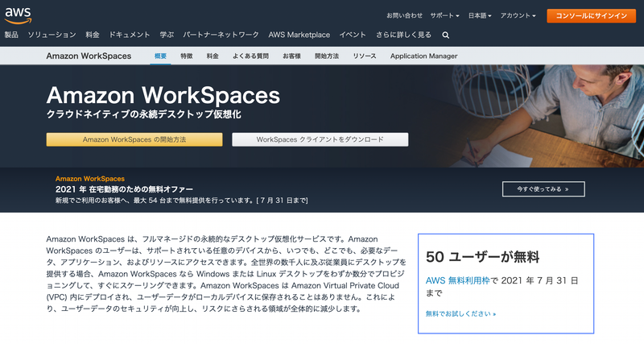The width and height of the screenshot is (644, 344).
Task: Select the よくある質問 tab
Action: click(x=250, y=56)
